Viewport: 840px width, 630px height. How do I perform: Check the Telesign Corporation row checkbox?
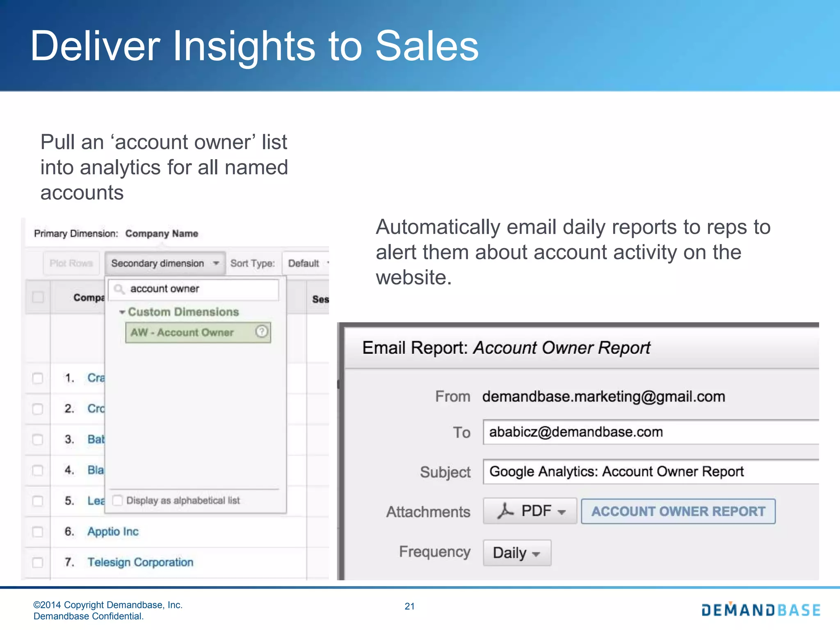[x=38, y=562]
